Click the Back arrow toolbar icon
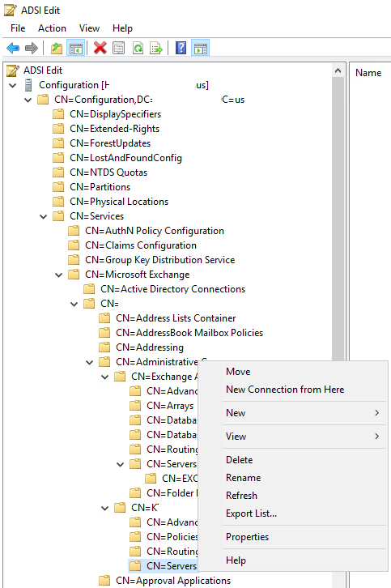The image size is (391, 588). pyautogui.click(x=13, y=48)
